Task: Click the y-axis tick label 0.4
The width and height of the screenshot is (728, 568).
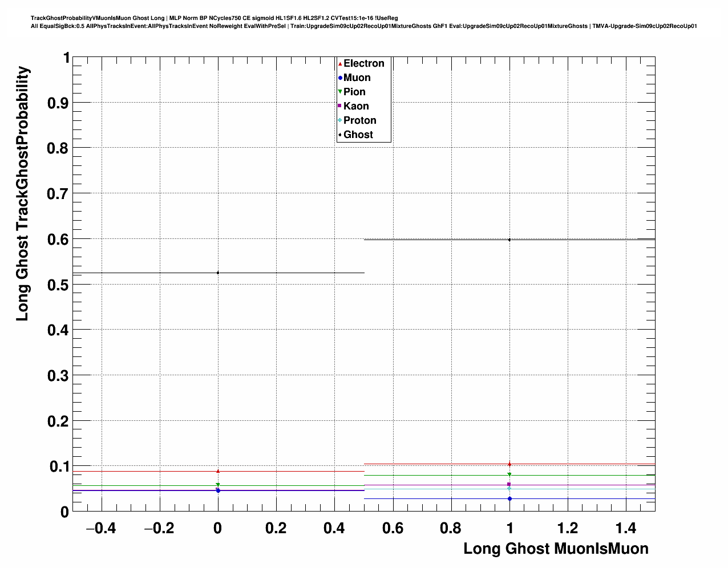Action: coord(58,331)
